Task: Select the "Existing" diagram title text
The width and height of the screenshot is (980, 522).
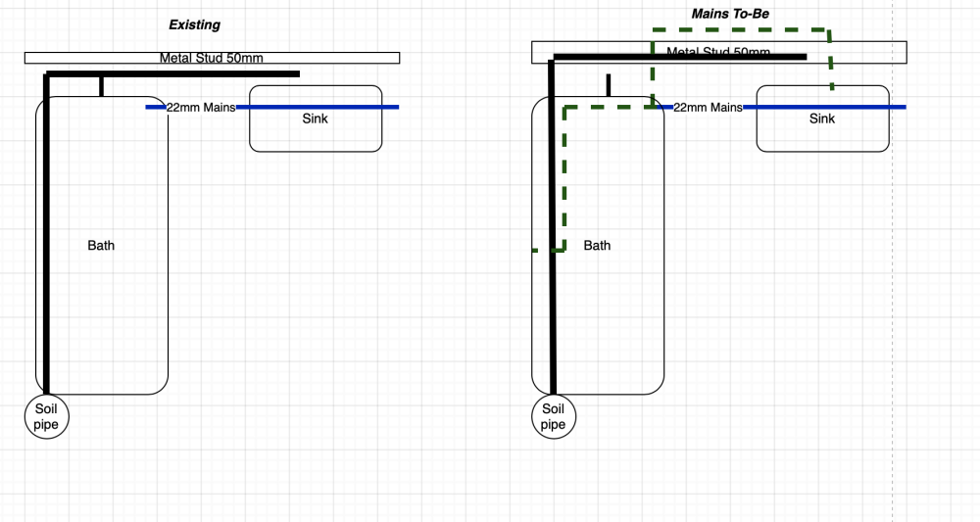Action: point(194,24)
